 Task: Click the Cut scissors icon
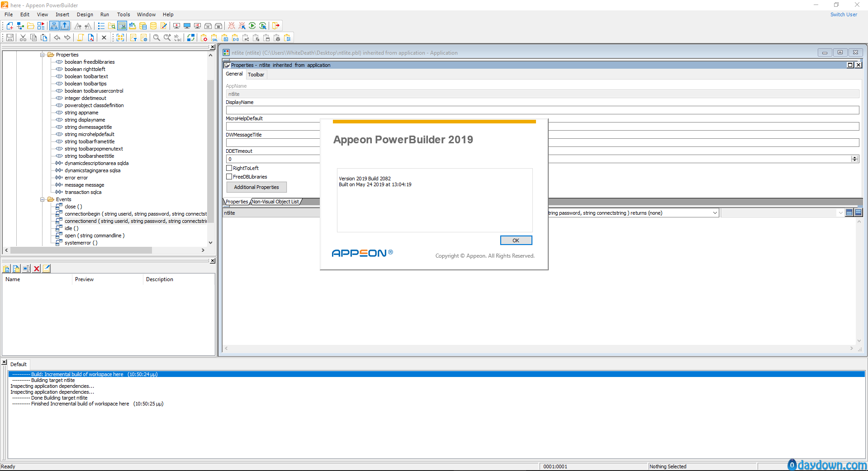(23, 38)
